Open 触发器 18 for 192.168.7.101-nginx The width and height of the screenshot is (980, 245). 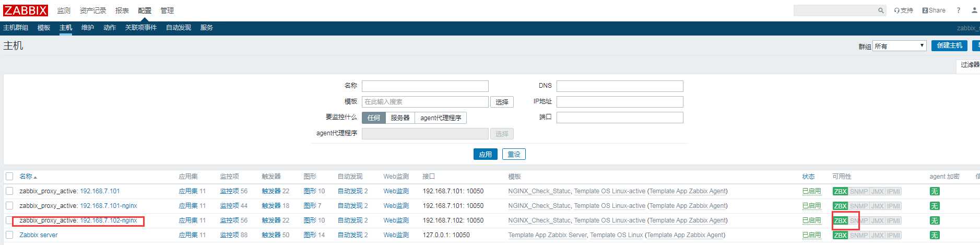(x=271, y=206)
